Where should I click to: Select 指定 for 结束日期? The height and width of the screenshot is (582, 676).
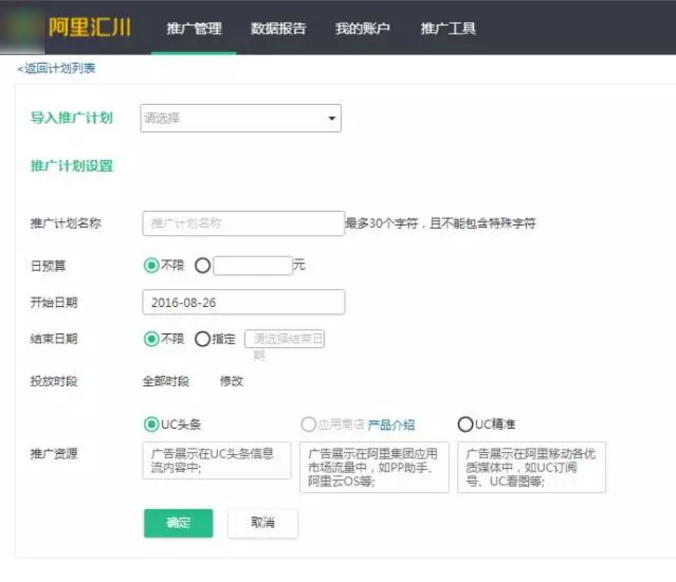click(x=203, y=339)
